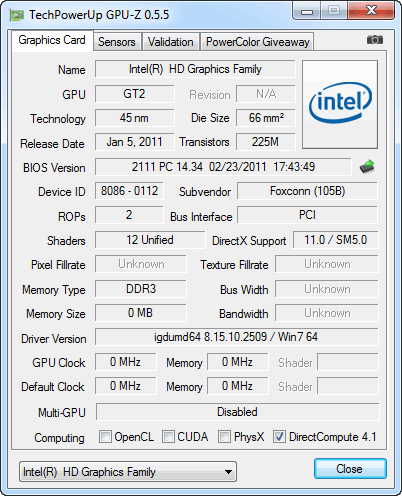Open the Sensors tab
Screen dimensions: 402x496
click(x=117, y=42)
